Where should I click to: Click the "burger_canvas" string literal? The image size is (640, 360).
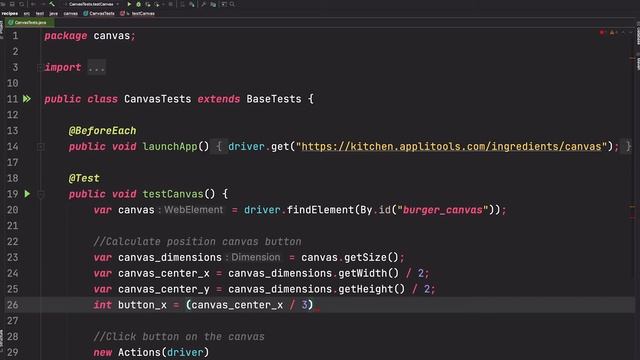click(443, 210)
